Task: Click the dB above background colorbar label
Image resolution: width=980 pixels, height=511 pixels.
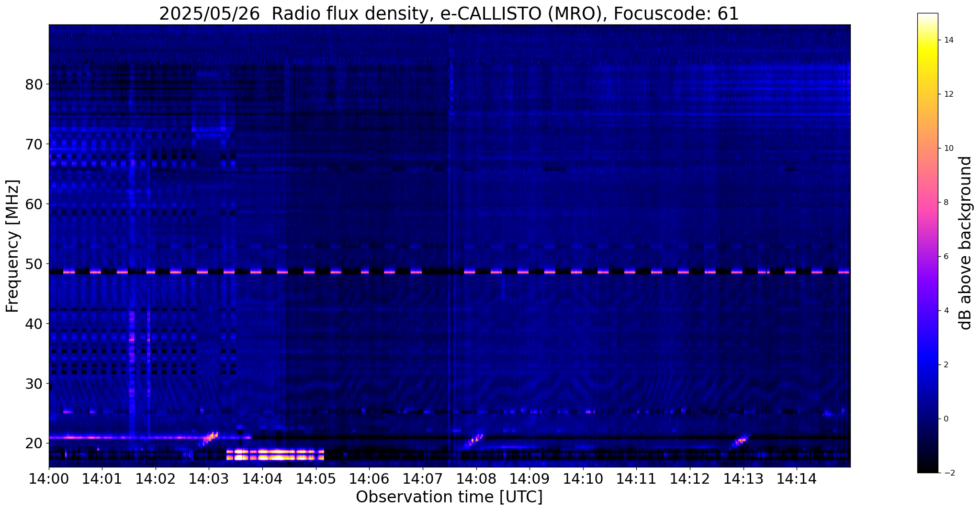Action: pyautogui.click(x=966, y=243)
